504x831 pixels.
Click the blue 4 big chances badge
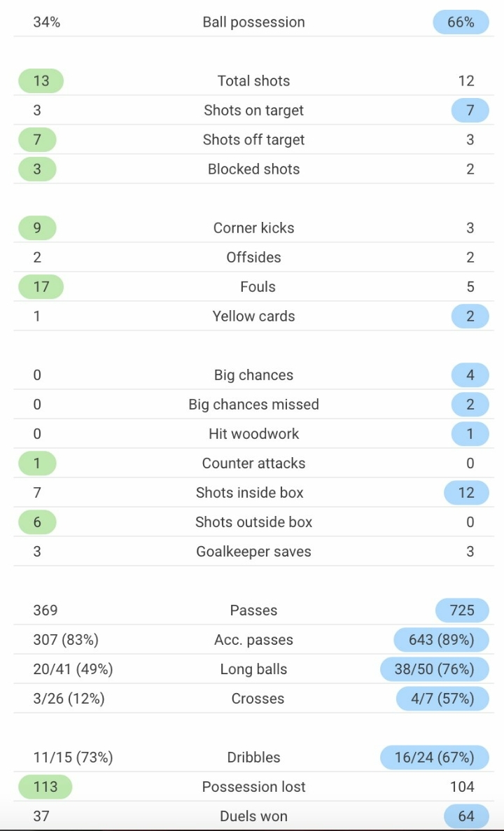[470, 375]
